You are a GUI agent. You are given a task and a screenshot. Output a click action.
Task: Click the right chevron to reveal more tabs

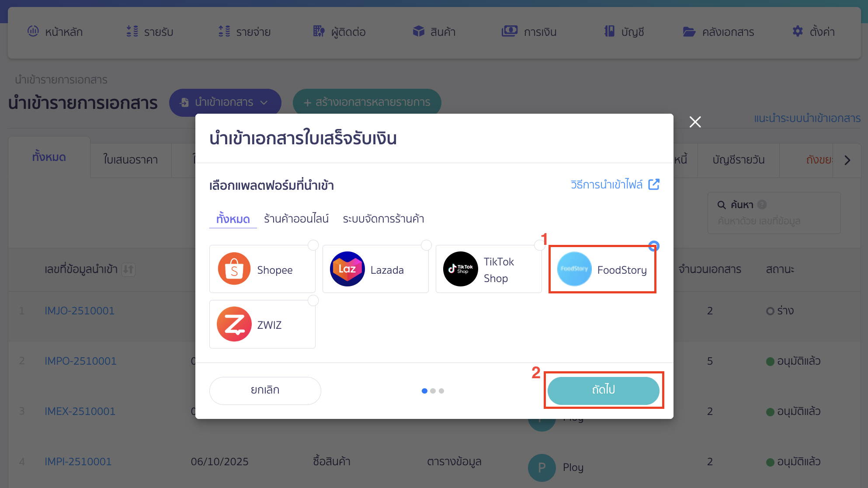point(848,160)
